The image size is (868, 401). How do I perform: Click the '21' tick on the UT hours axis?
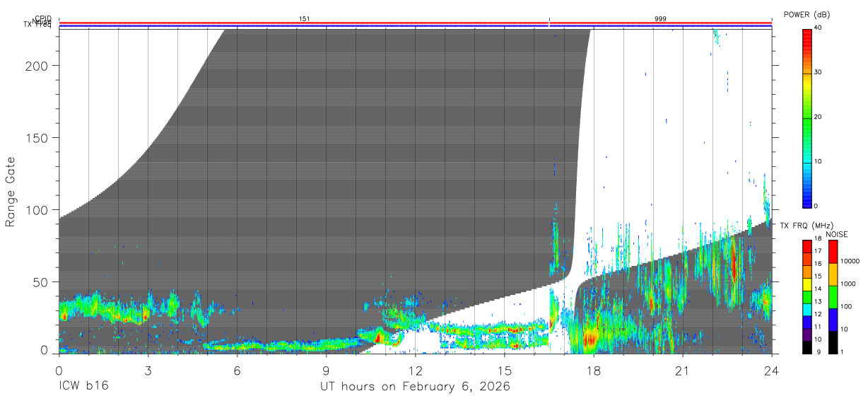click(682, 371)
